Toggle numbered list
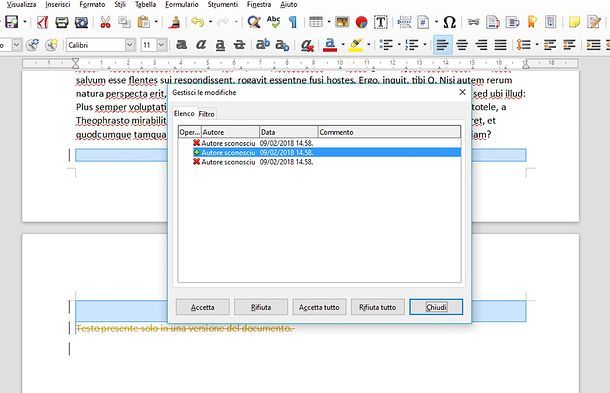Screen dimensions: 610x393 tap(412, 45)
